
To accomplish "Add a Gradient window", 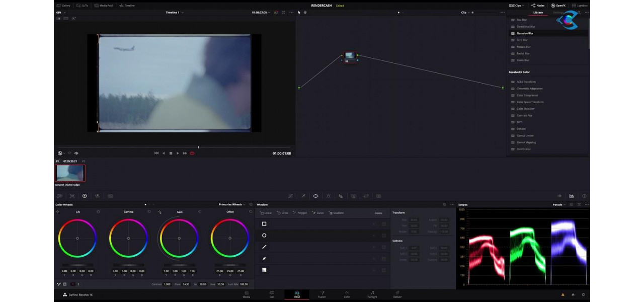I will [336, 213].
